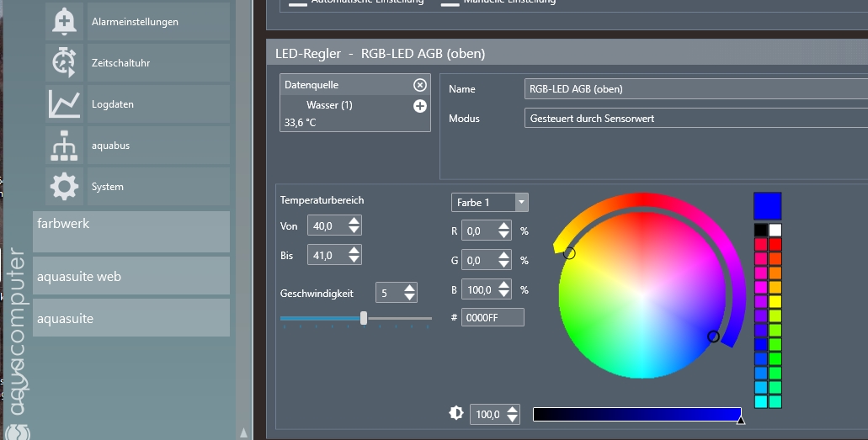Viewport: 868px width, 440px height.
Task: Add a data source with plus icon
Action: [420, 106]
